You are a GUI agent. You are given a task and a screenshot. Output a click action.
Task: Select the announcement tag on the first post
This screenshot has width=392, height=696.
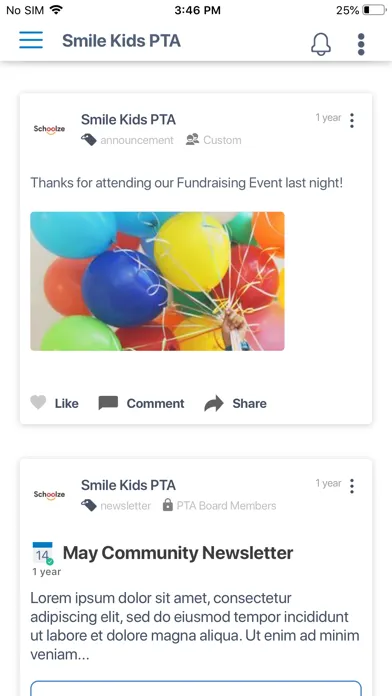tap(137, 140)
